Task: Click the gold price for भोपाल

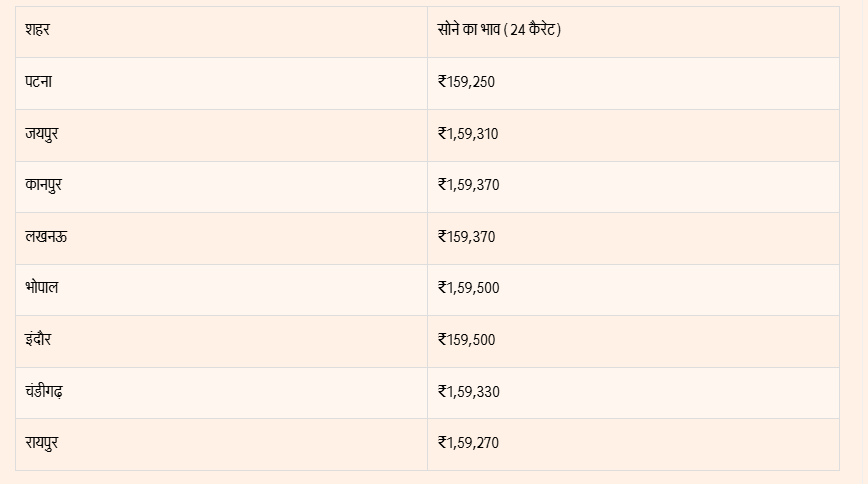Action: 468,288
